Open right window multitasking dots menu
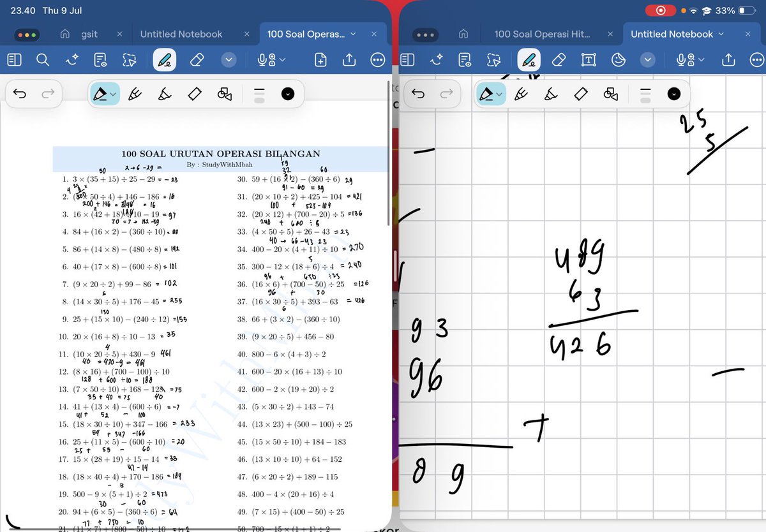This screenshot has width=766, height=532. click(425, 34)
